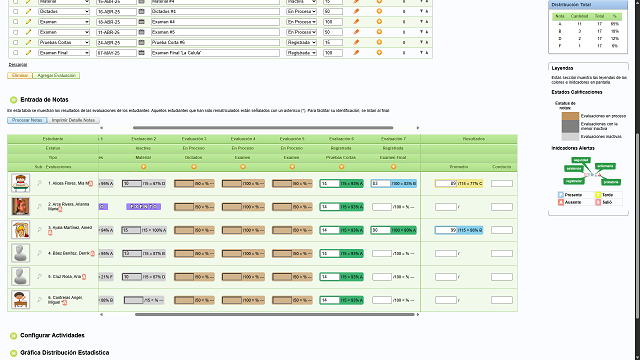Click the pencil edit icon for Prueba Corta #6
Image resolution: width=640 pixels, height=360 pixels.
[29, 42]
